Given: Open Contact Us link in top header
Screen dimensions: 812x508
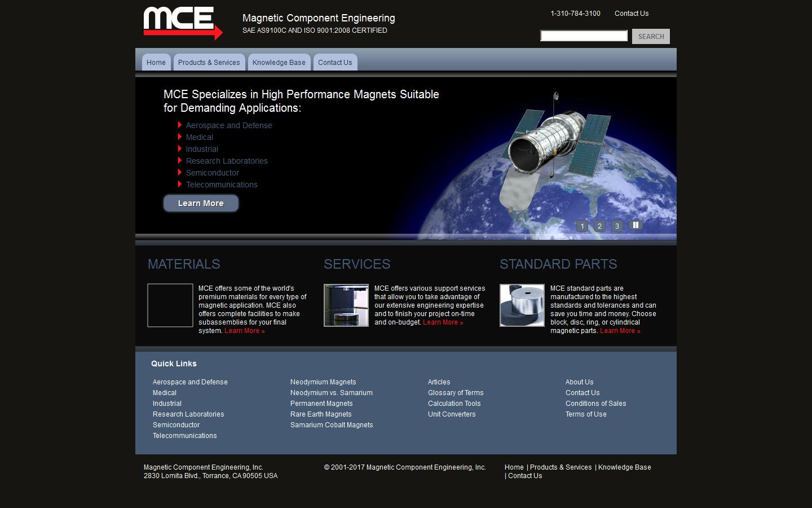Looking at the screenshot, I should 631,14.
